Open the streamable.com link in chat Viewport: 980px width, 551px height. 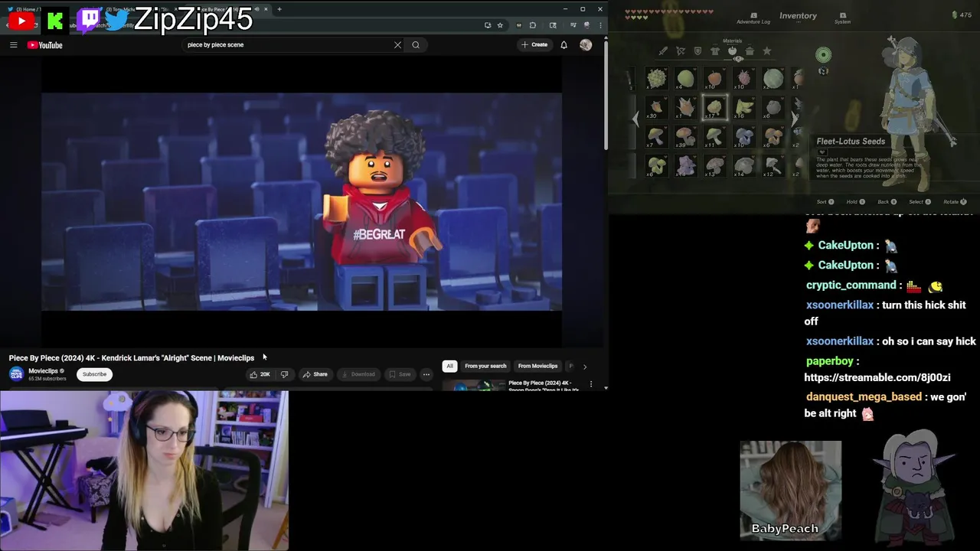(877, 377)
